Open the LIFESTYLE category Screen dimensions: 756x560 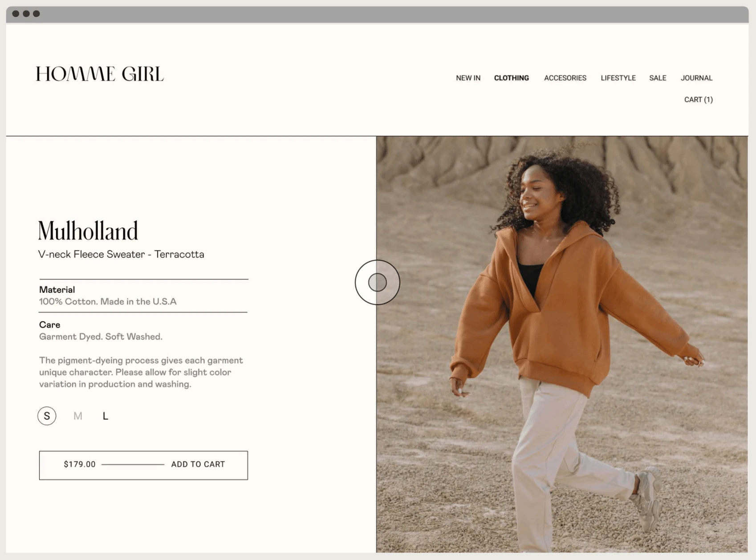[x=618, y=78]
